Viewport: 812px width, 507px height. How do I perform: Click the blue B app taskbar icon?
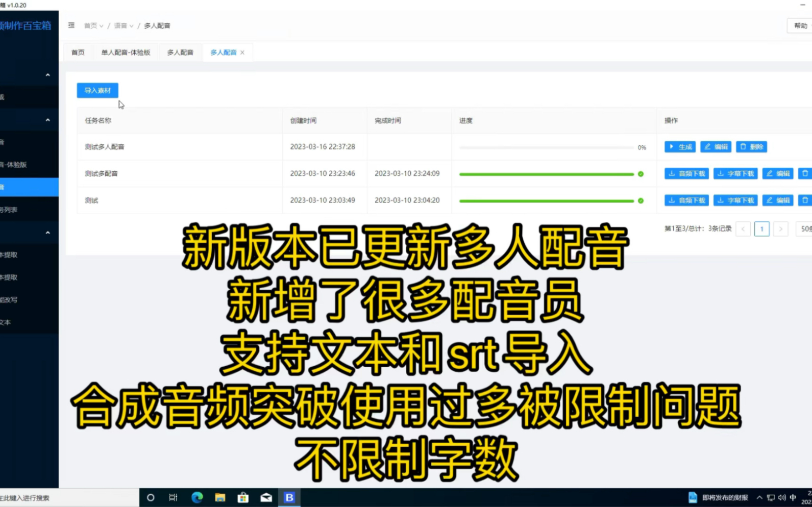pyautogui.click(x=289, y=497)
